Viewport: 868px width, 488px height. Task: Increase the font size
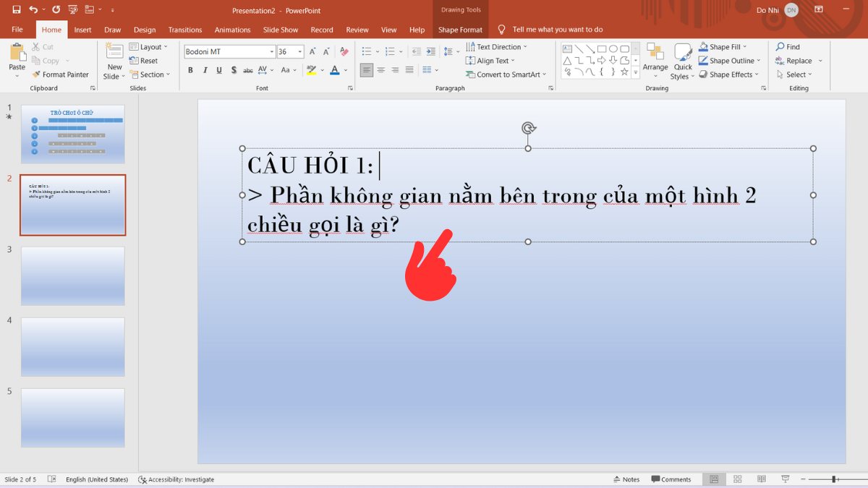[x=312, y=52]
